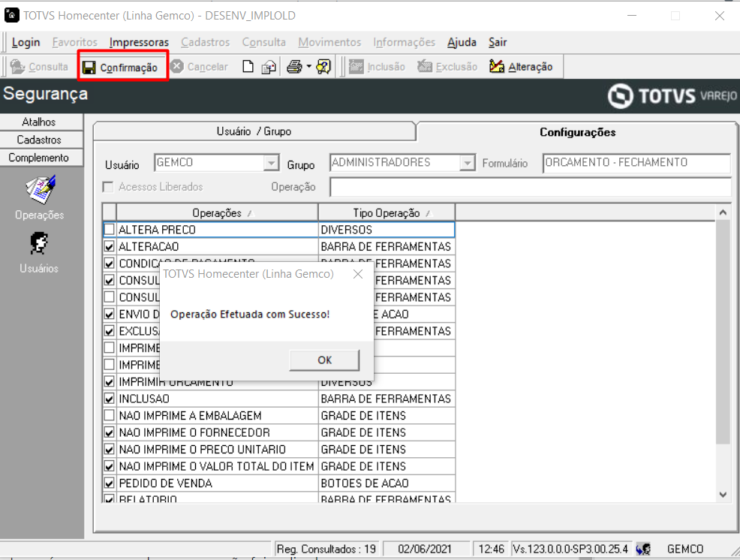Click the help question mark icon
The width and height of the screenshot is (740, 560).
click(323, 67)
